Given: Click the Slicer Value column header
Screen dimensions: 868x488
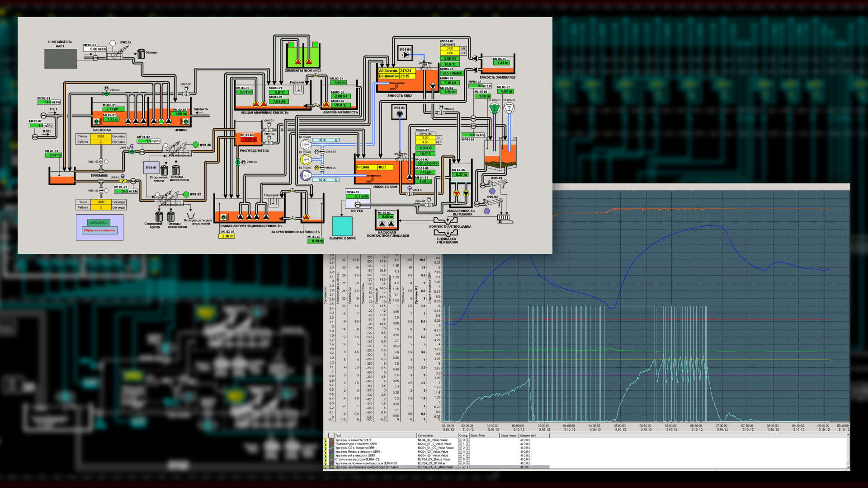Looking at the screenshot, I should pyautogui.click(x=509, y=436).
